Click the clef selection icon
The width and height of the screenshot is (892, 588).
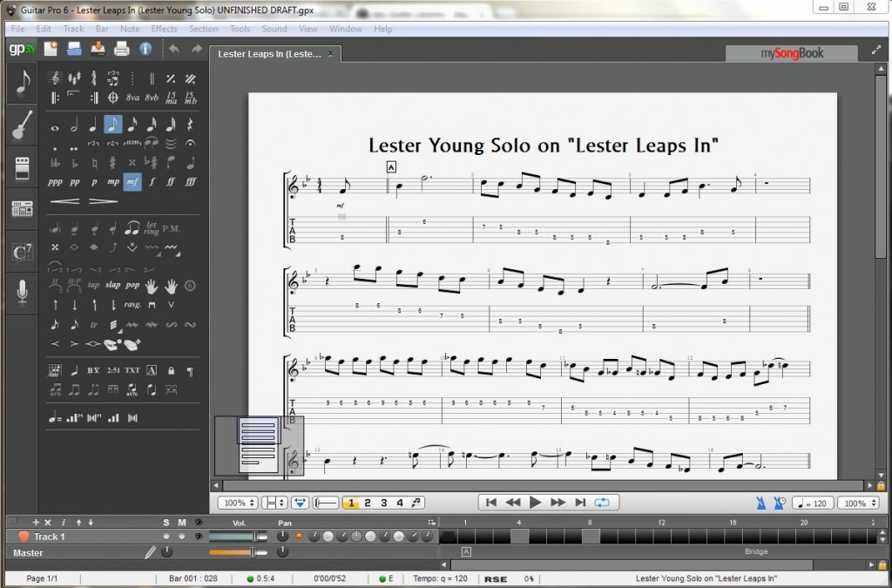tap(55, 78)
